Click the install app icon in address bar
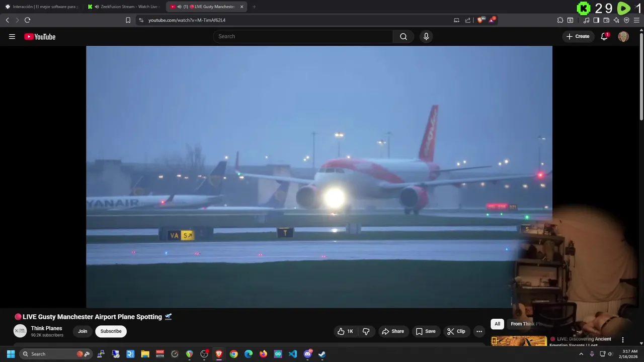Viewport: 644px width, 362px height. (x=456, y=20)
